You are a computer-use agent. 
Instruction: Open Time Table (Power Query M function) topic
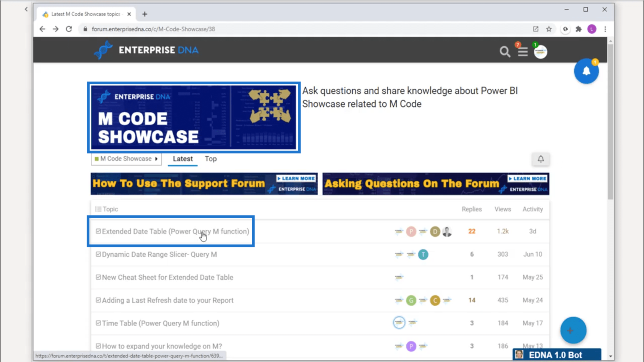161,323
